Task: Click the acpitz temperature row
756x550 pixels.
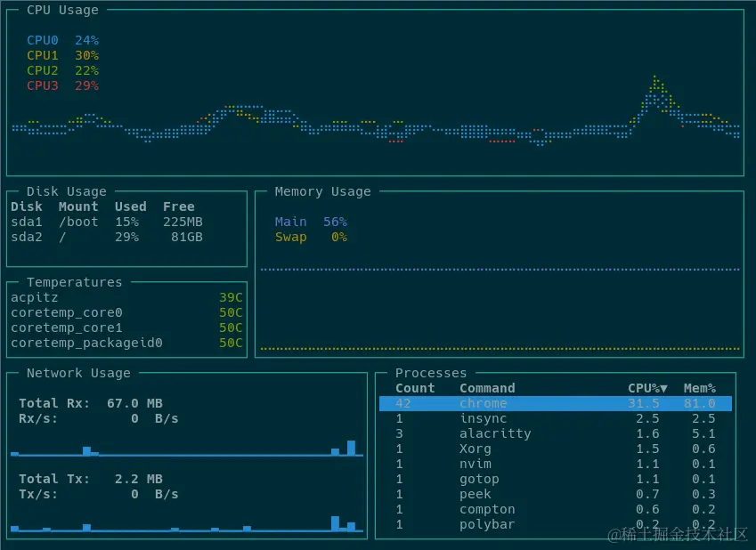Action: point(126,297)
